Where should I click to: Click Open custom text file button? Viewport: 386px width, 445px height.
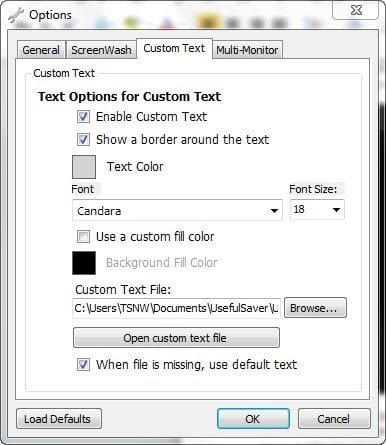(176, 338)
